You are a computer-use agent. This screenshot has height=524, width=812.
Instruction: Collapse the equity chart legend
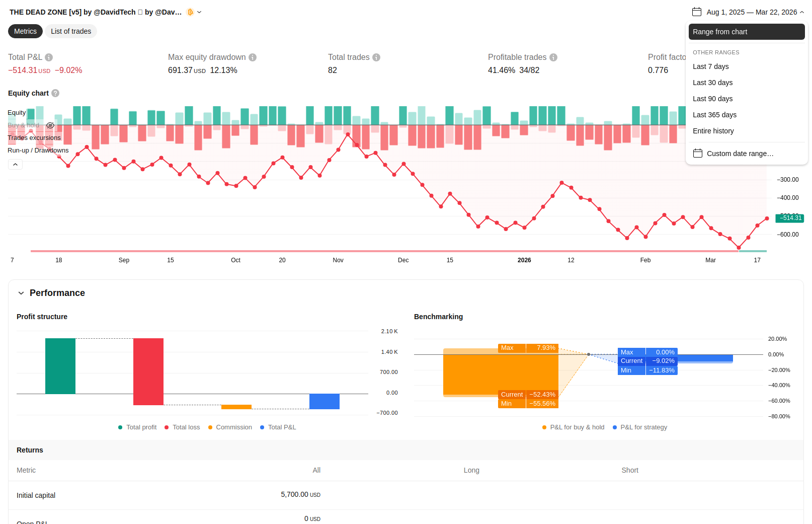(15, 165)
